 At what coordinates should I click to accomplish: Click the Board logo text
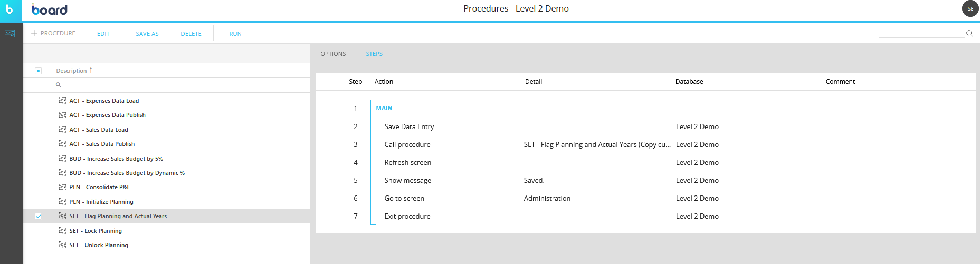point(50,9)
